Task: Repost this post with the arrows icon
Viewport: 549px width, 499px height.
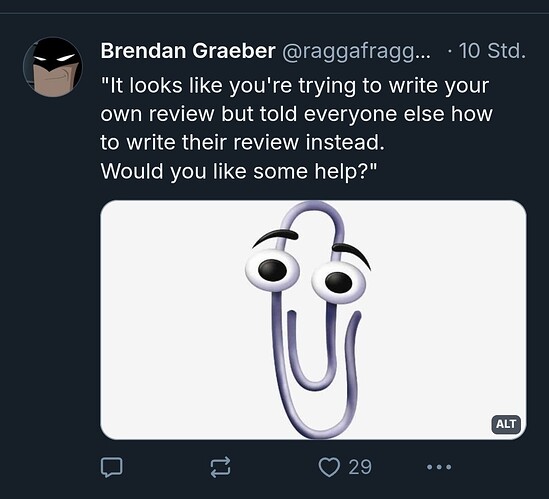Action: coord(220,467)
